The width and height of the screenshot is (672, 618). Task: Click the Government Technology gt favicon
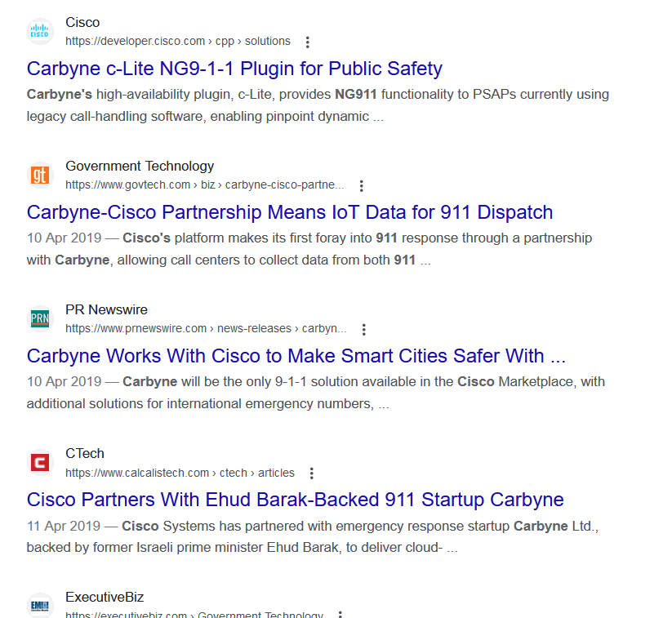coord(40,175)
